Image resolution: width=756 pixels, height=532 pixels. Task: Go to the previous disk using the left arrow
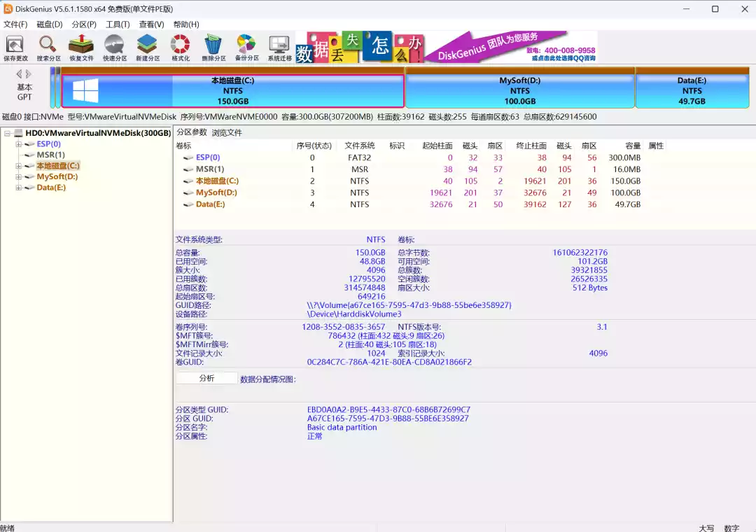(x=20, y=74)
